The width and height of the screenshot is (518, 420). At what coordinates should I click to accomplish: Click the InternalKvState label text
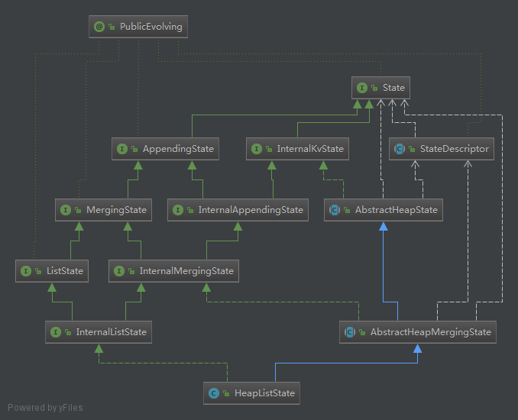[x=310, y=149]
